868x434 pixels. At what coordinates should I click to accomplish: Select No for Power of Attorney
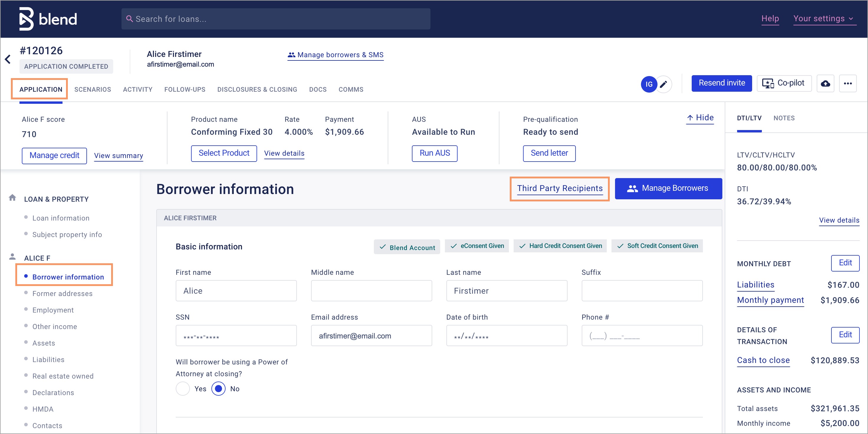(x=218, y=389)
